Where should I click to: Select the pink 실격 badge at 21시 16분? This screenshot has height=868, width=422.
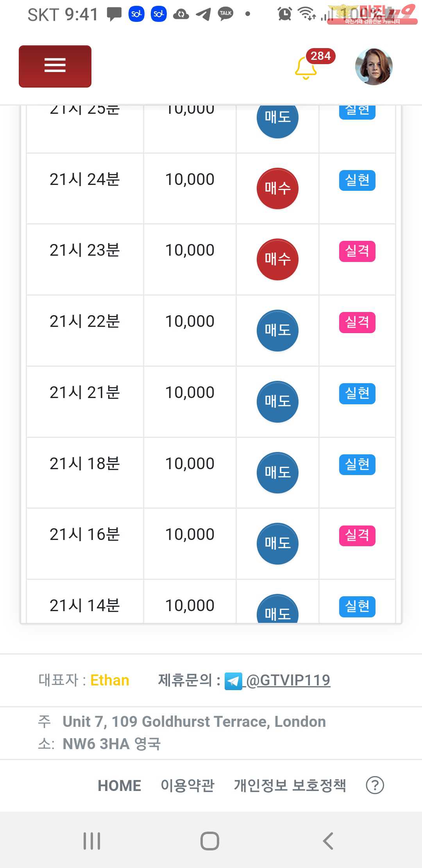(x=357, y=535)
